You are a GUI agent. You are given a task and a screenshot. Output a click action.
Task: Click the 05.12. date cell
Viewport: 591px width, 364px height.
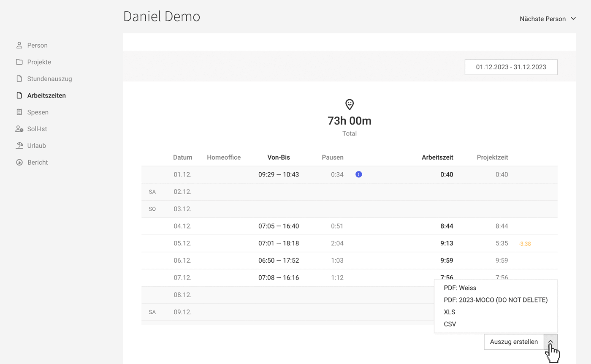tap(182, 243)
